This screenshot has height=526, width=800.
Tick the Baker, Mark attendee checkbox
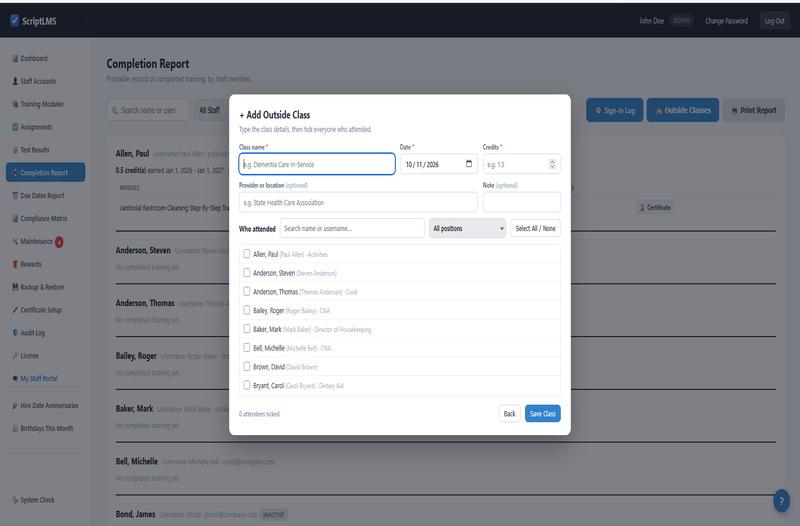click(x=247, y=329)
